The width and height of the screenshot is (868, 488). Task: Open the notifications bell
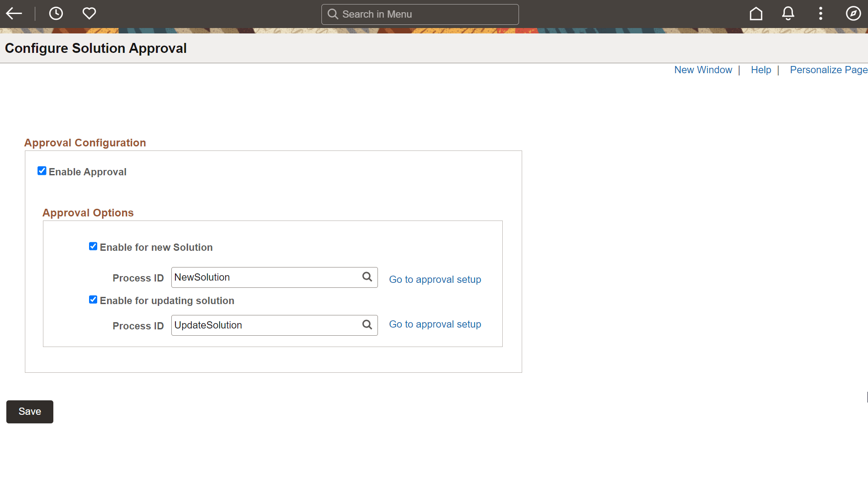pos(788,13)
